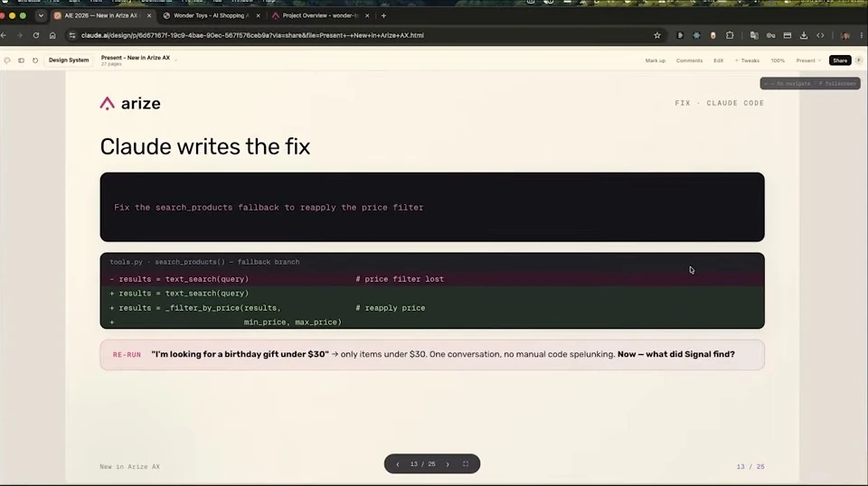Viewport: 868px width, 486px height.
Task: Click the Mark up button
Action: [x=655, y=61]
